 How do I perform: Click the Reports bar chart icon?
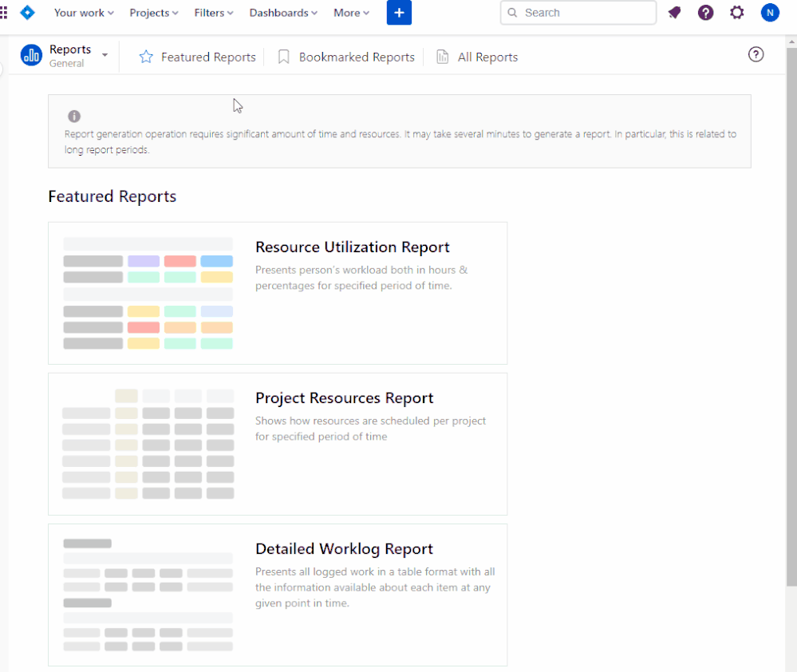point(31,55)
